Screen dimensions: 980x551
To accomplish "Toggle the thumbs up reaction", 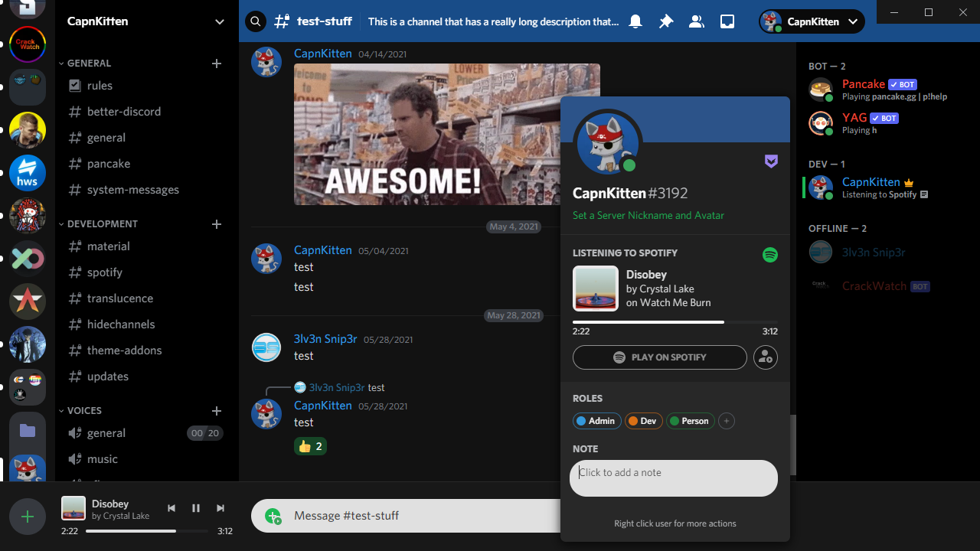I will click(311, 446).
